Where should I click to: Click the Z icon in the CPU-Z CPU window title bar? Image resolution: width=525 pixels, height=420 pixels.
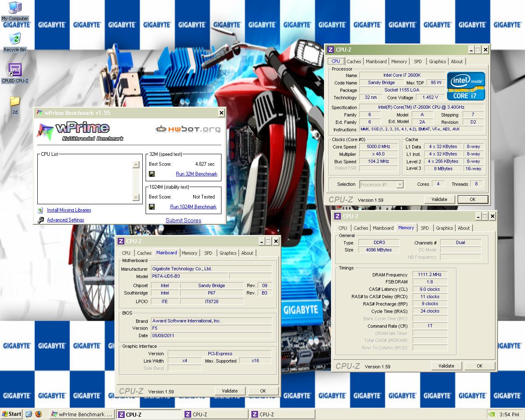(x=331, y=50)
